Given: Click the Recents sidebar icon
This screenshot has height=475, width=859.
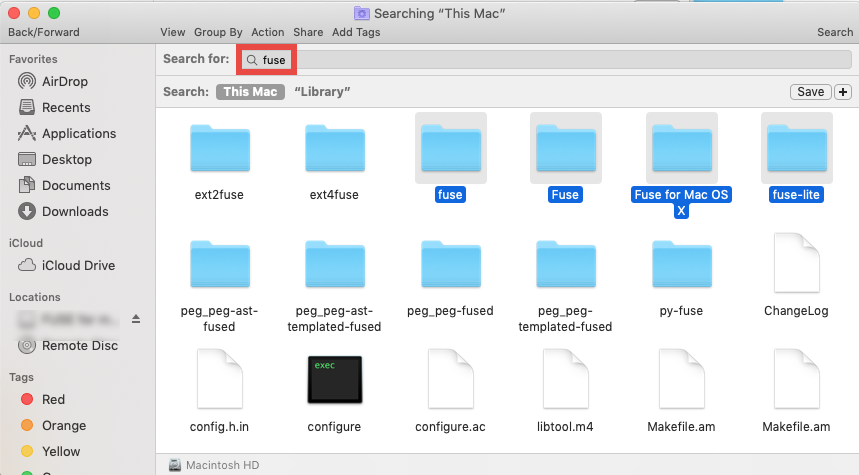Looking at the screenshot, I should (27, 107).
